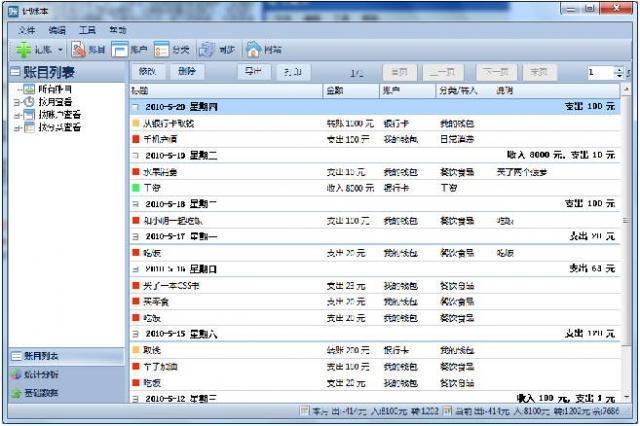640x426 pixels.
Task: Click the list scrollbar up arrow
Action: click(626, 89)
